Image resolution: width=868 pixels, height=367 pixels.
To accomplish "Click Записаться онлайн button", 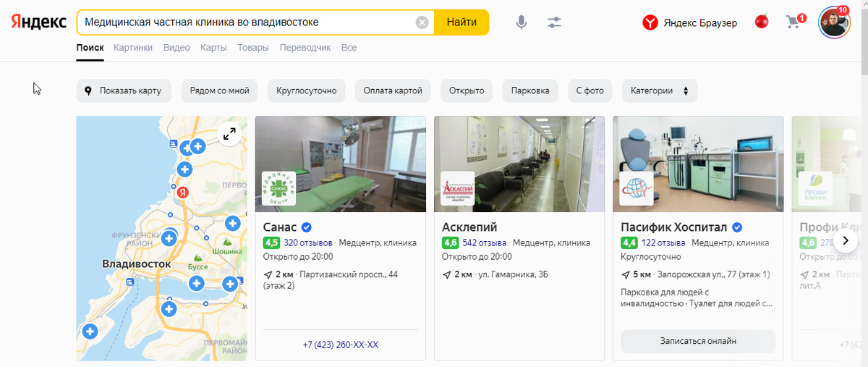I will 698,340.
